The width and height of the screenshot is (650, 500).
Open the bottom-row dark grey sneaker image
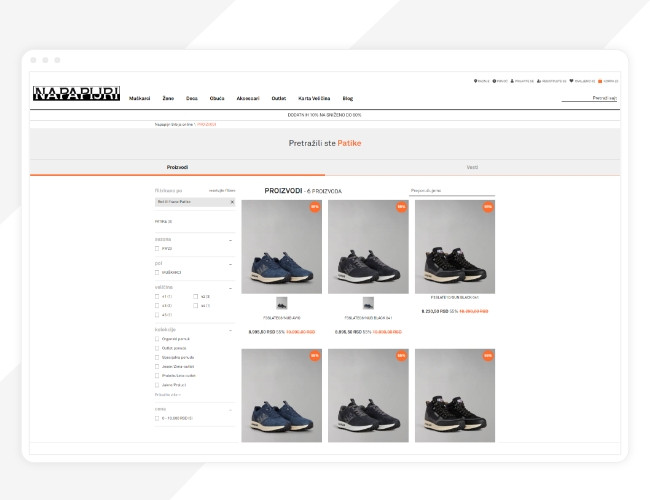pos(368,396)
